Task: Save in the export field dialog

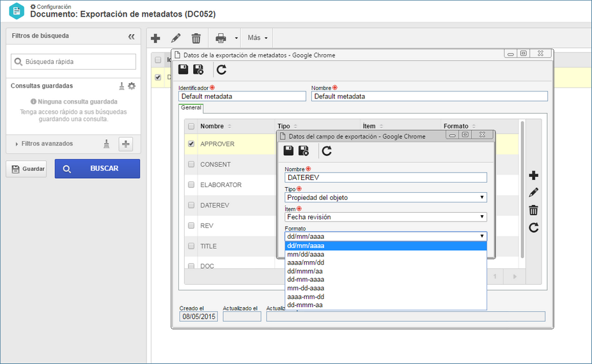Action: tap(289, 151)
